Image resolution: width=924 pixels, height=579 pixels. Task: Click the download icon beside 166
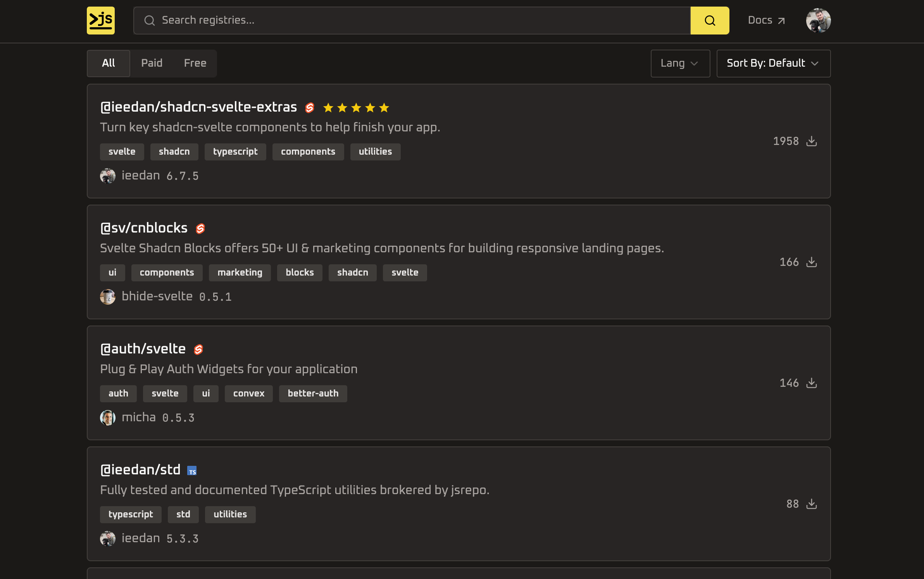pyautogui.click(x=812, y=262)
